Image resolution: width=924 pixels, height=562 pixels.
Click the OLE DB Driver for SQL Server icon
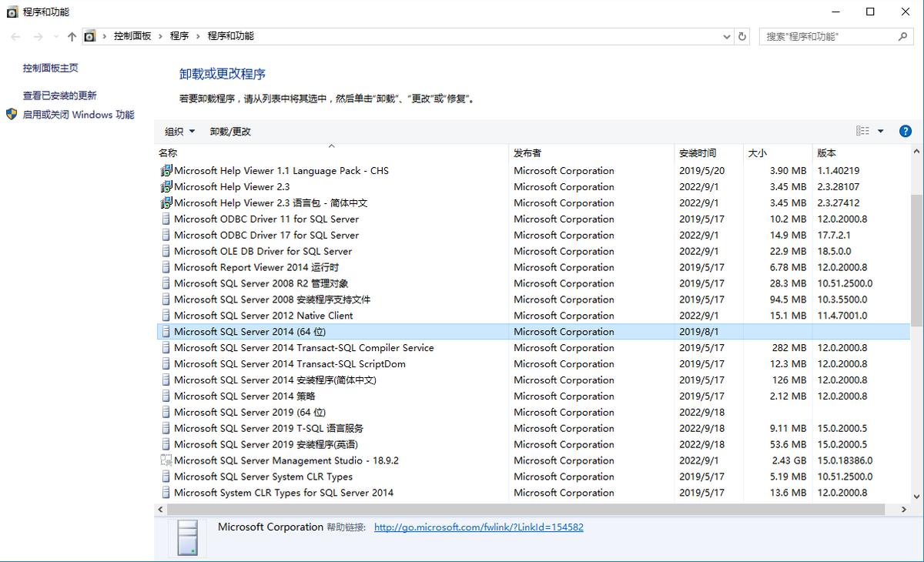166,252
